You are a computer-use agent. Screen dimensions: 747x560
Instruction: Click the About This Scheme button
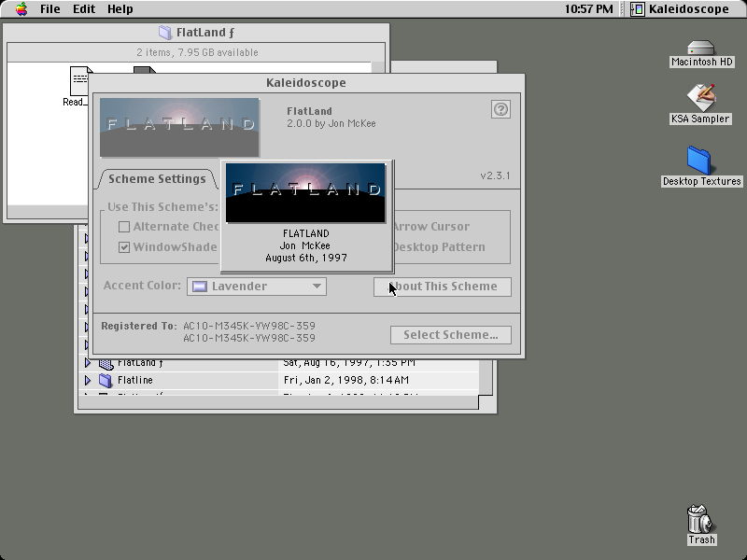coord(442,287)
